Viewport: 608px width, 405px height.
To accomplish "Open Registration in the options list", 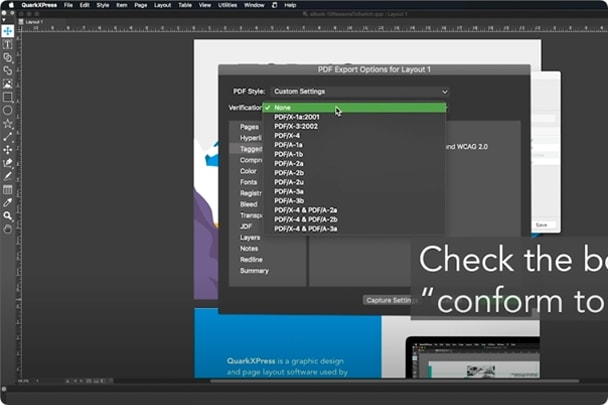I will coord(251,193).
